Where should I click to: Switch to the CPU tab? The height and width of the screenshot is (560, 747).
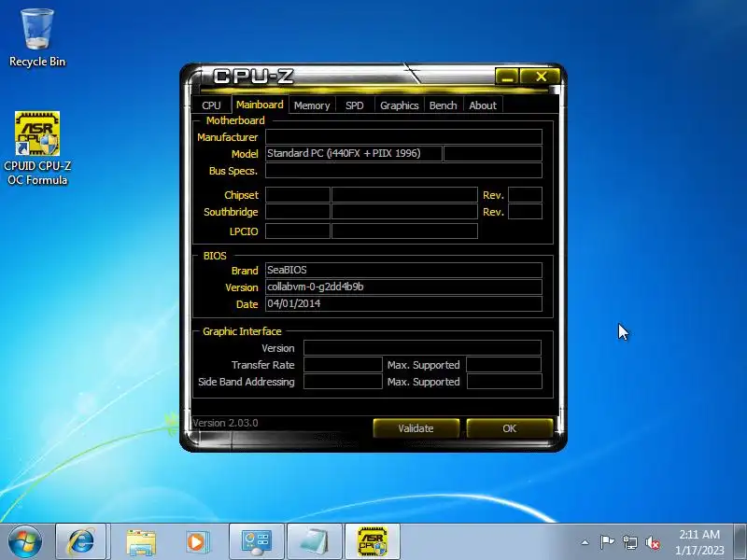[x=211, y=105]
